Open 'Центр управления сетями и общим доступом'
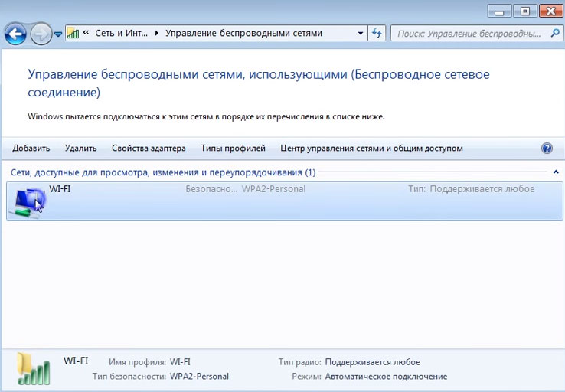565x392 pixels. tap(371, 148)
